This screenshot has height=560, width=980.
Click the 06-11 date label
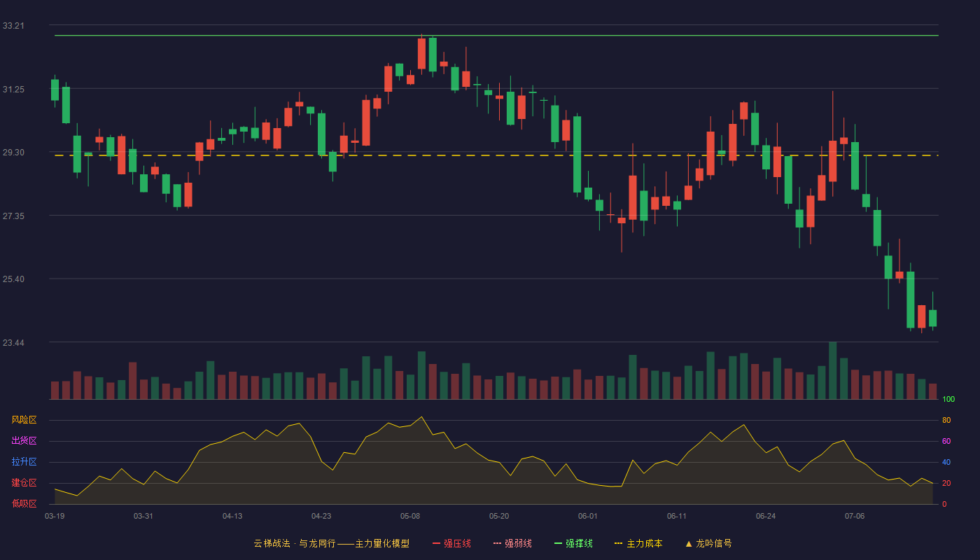click(x=677, y=516)
